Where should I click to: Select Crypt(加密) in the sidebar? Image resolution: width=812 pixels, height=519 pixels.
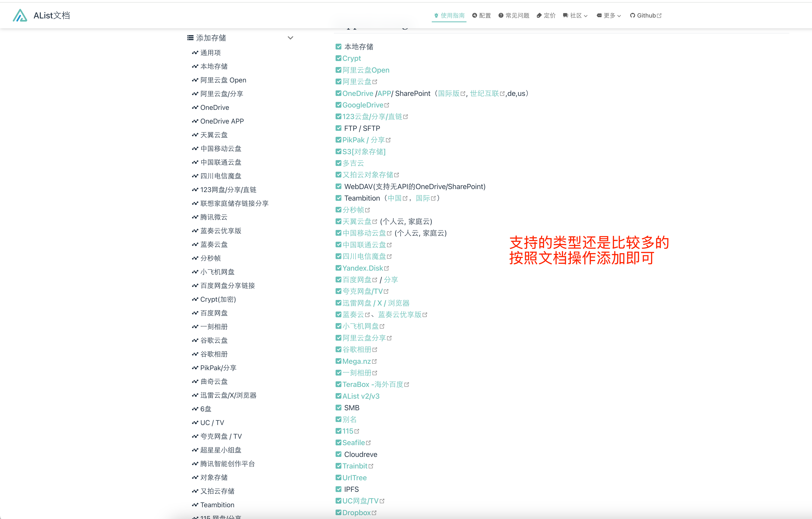[218, 299]
